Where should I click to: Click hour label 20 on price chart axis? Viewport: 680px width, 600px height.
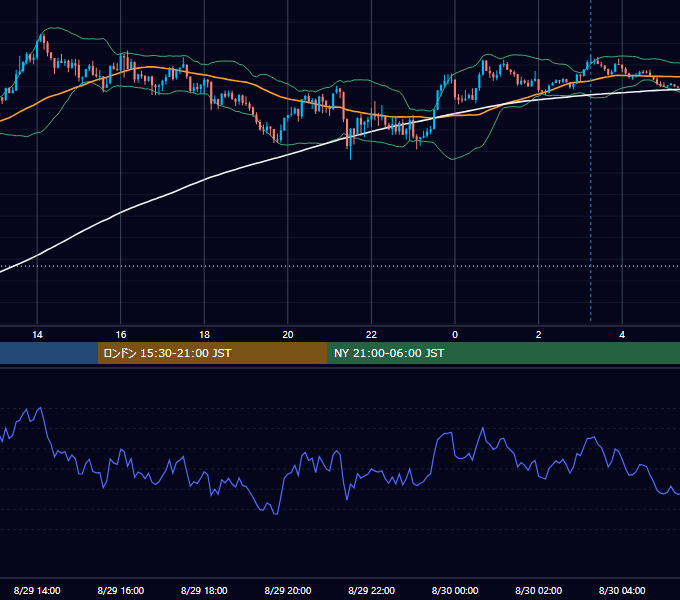coord(288,335)
